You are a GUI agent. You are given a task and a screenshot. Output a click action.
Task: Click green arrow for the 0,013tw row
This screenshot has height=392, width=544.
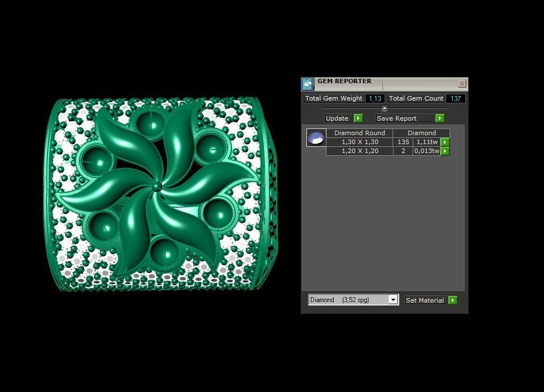(x=445, y=151)
